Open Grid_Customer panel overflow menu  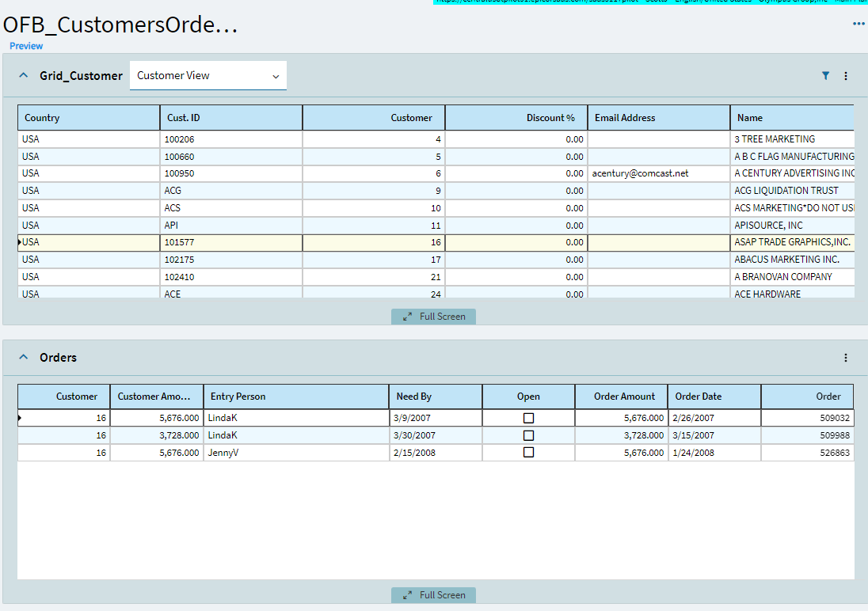[845, 76]
